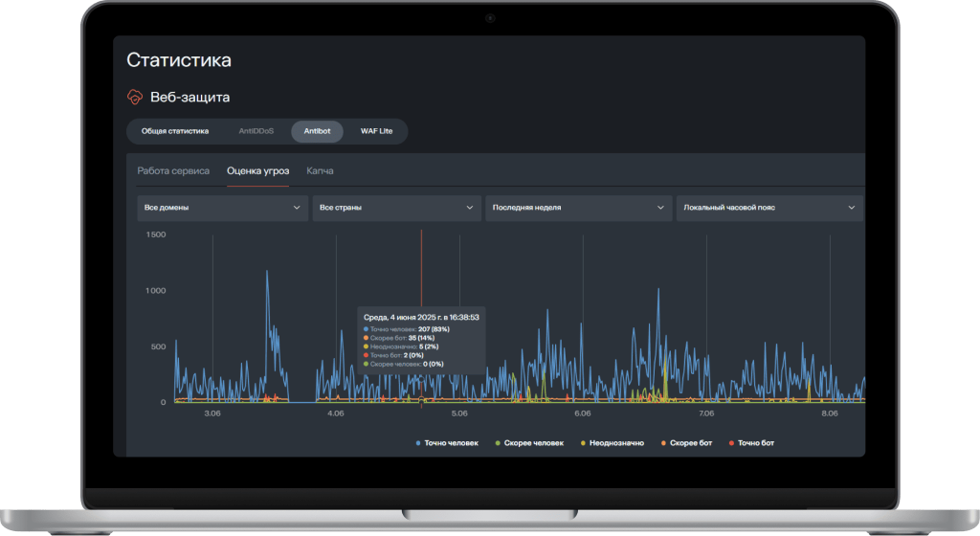Select the Antibot pill tab
This screenshot has width=980, height=536.
[317, 131]
